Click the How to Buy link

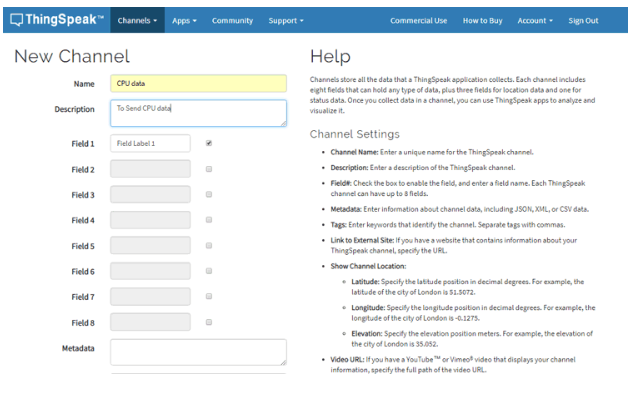click(x=483, y=20)
